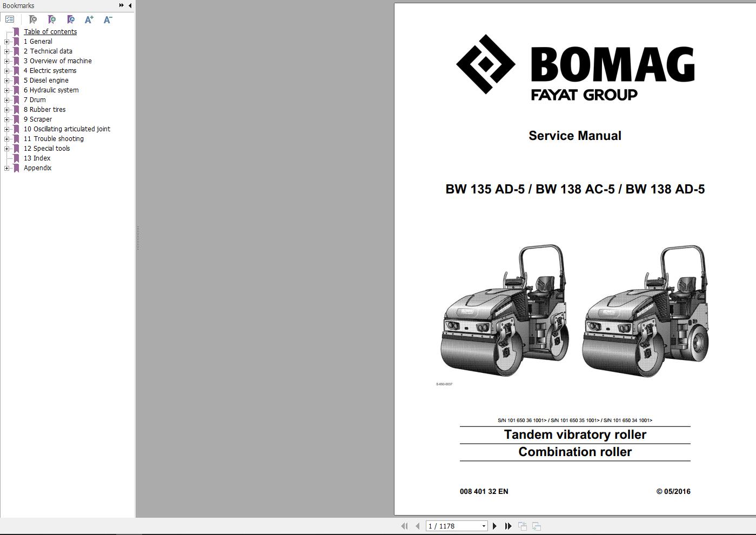Select the '10 Oscillating articulated joint' bookmark
This screenshot has height=535, width=756.
pyautogui.click(x=67, y=129)
